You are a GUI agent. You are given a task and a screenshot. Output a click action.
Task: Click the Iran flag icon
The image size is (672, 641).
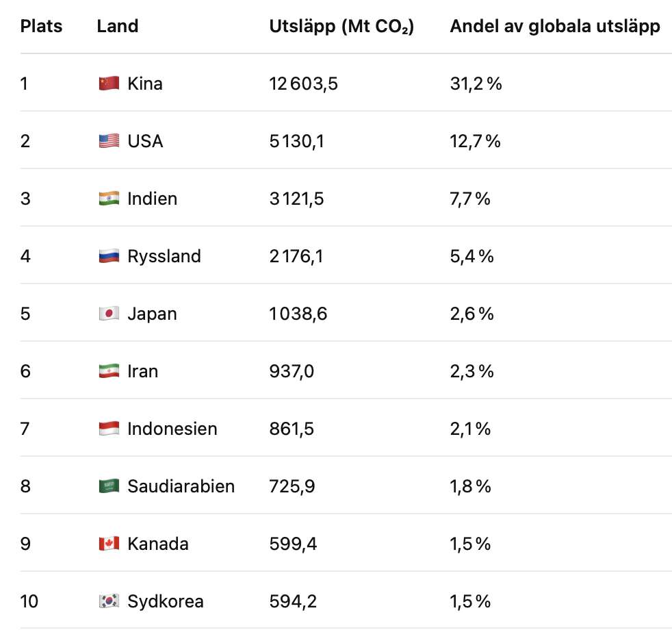109,371
